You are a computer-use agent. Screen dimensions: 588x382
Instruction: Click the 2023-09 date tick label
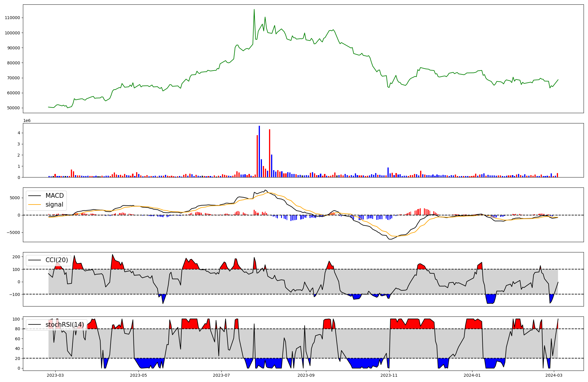(x=306, y=375)
